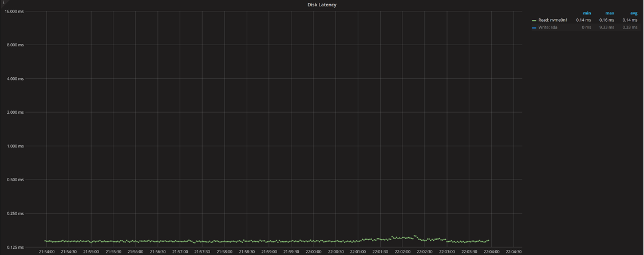
Task: Click the 22:00:00 label on the time axis
Action: coord(313,252)
